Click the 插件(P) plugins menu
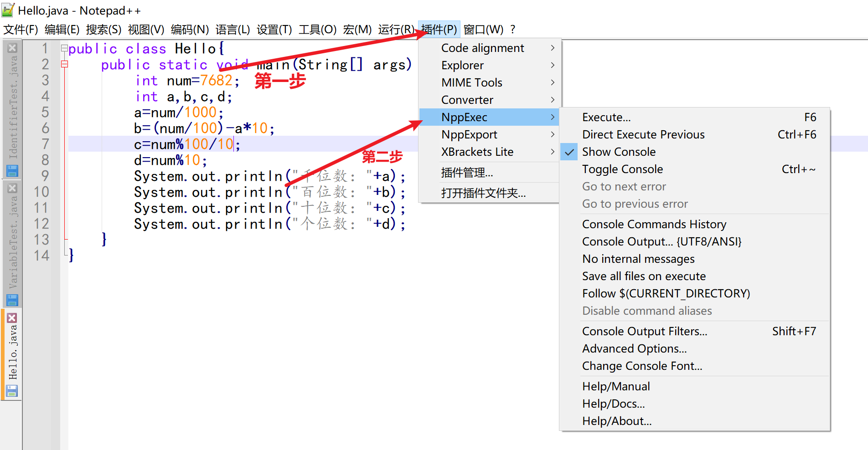 [x=439, y=30]
